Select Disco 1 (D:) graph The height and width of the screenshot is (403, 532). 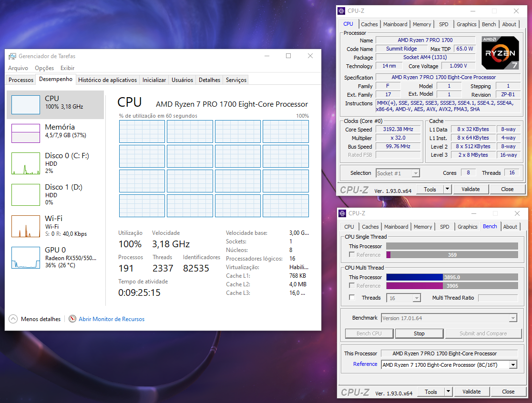pyautogui.click(x=25, y=195)
